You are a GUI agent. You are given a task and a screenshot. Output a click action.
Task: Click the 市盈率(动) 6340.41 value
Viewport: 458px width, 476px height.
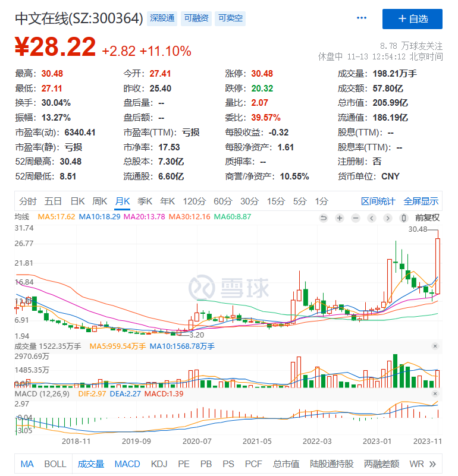pos(80,133)
